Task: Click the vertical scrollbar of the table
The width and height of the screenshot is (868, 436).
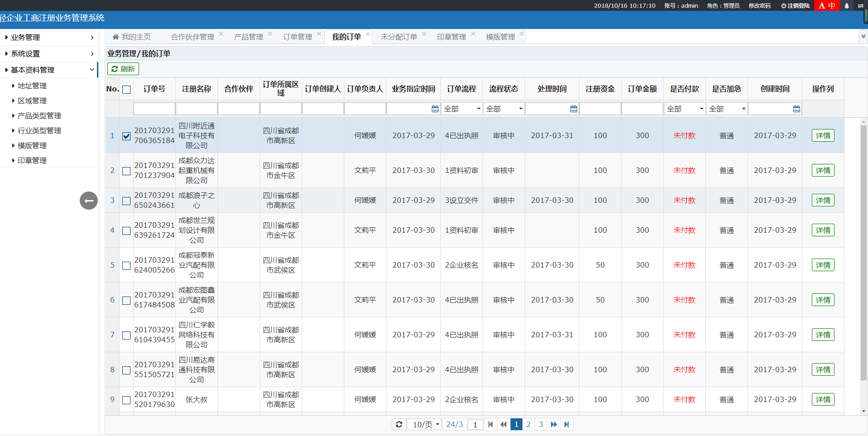Action: coord(863,254)
